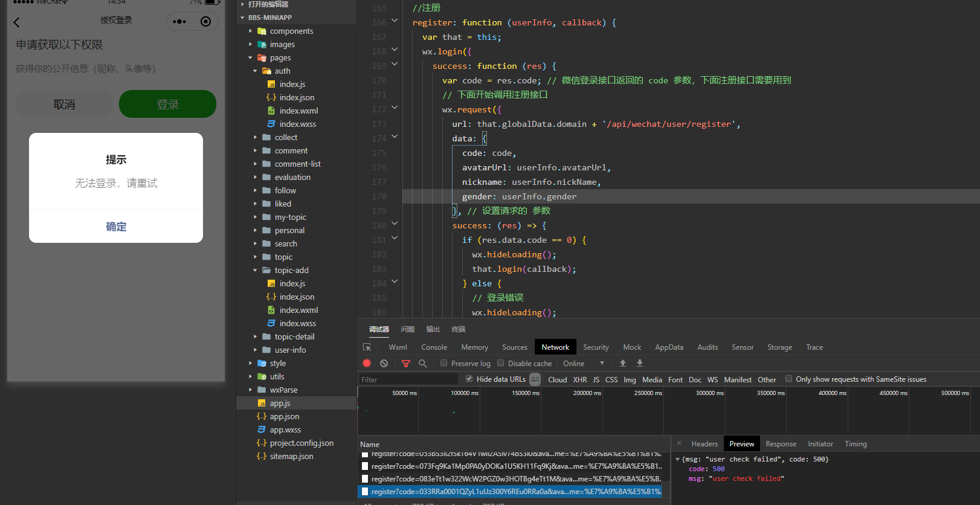Screen dimensions: 980x505
Task: Close the request details panel
Action: tap(679, 443)
